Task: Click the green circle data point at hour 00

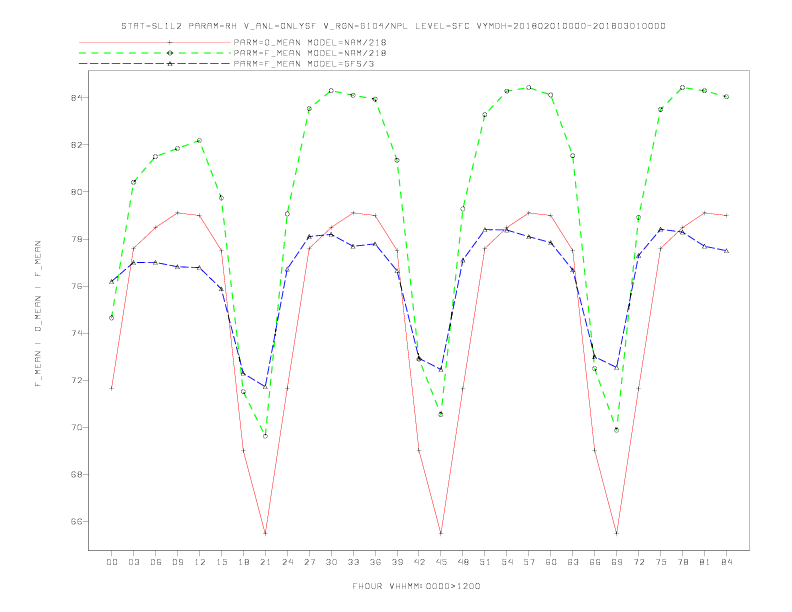Action: 112,318
